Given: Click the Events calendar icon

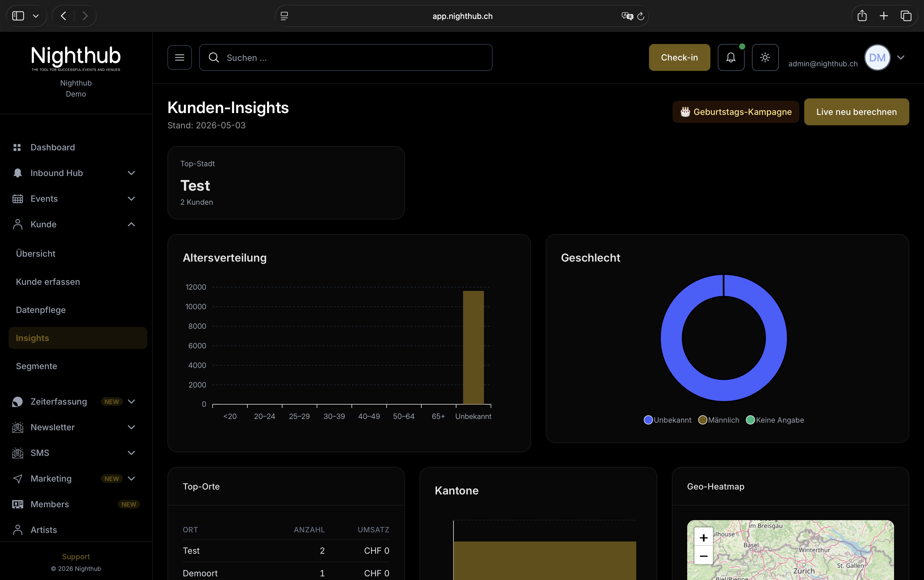Looking at the screenshot, I should click(18, 199).
